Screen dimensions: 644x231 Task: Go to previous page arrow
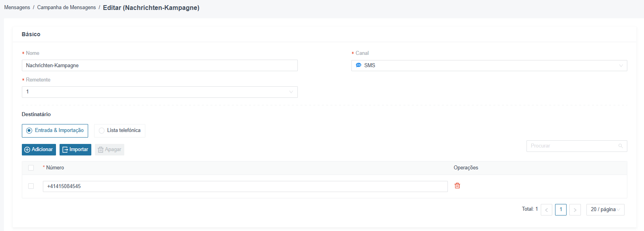546,210
